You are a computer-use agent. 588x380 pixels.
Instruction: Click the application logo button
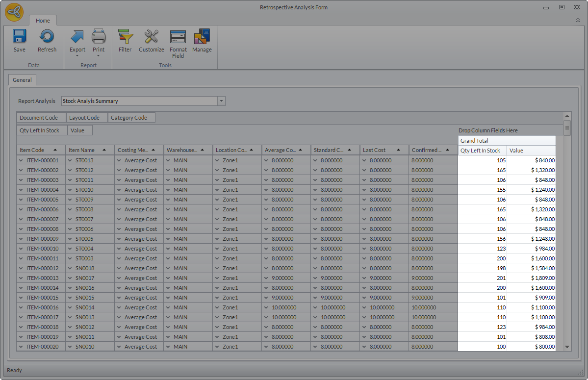click(15, 12)
